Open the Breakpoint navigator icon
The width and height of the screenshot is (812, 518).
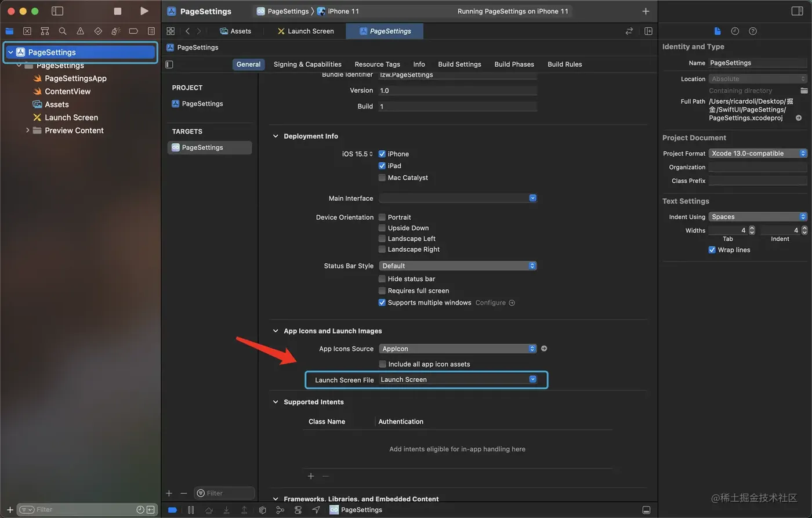pos(133,31)
